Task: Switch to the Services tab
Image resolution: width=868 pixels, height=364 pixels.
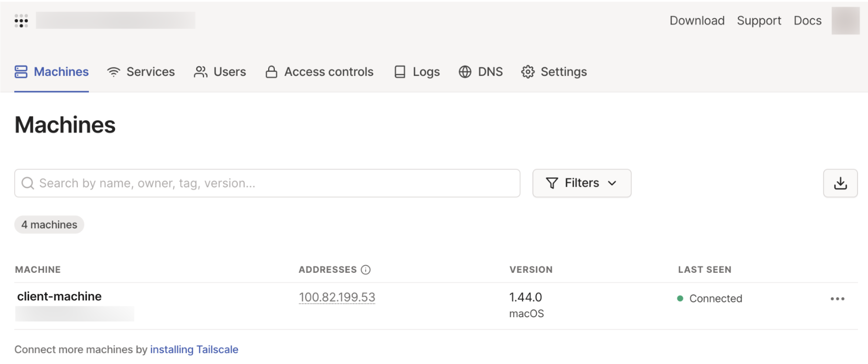Action: pyautogui.click(x=141, y=72)
